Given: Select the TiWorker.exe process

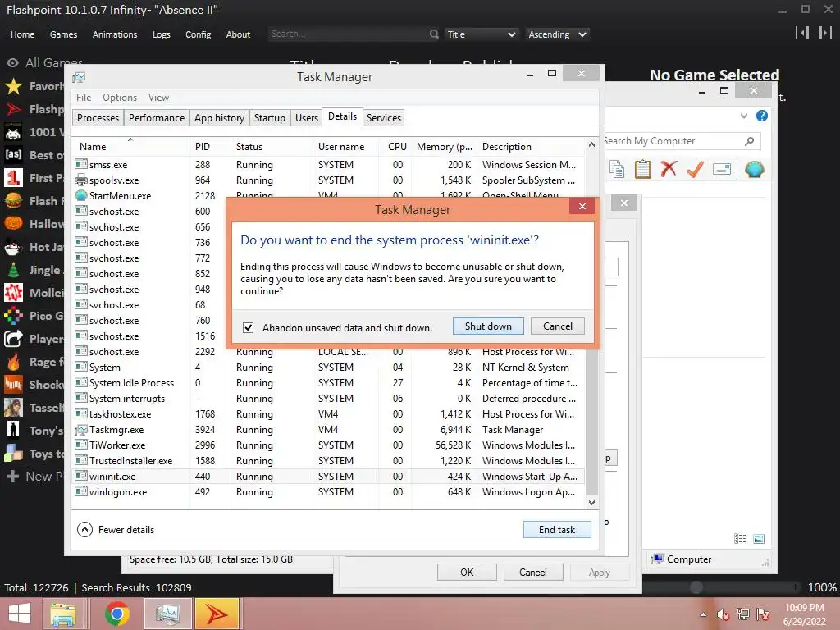Looking at the screenshot, I should [328, 445].
